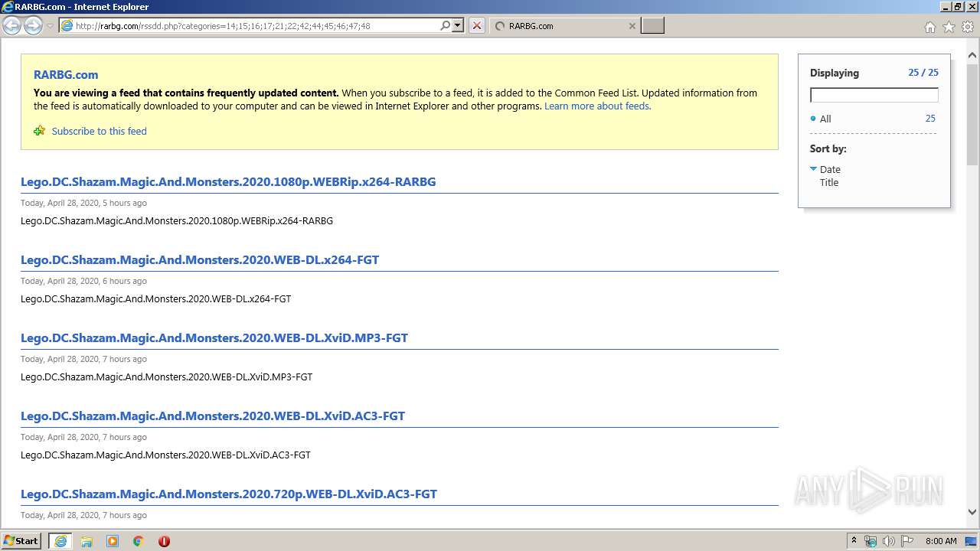
Task: Open the WEB-DL.XviD.MP3-FGT Shazam entry
Action: (x=214, y=338)
